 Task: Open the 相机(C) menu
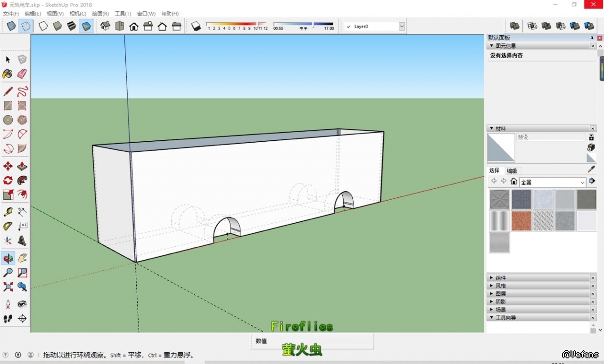78,14
